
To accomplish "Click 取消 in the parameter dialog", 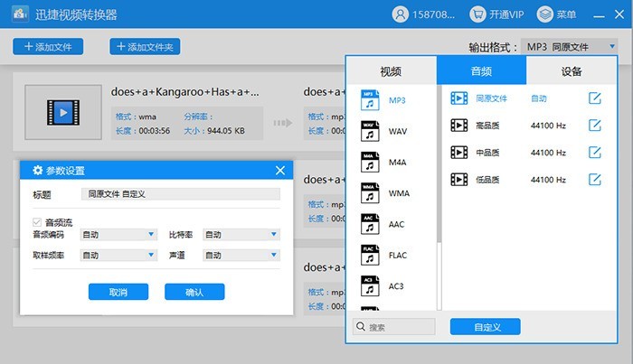I will (x=118, y=292).
